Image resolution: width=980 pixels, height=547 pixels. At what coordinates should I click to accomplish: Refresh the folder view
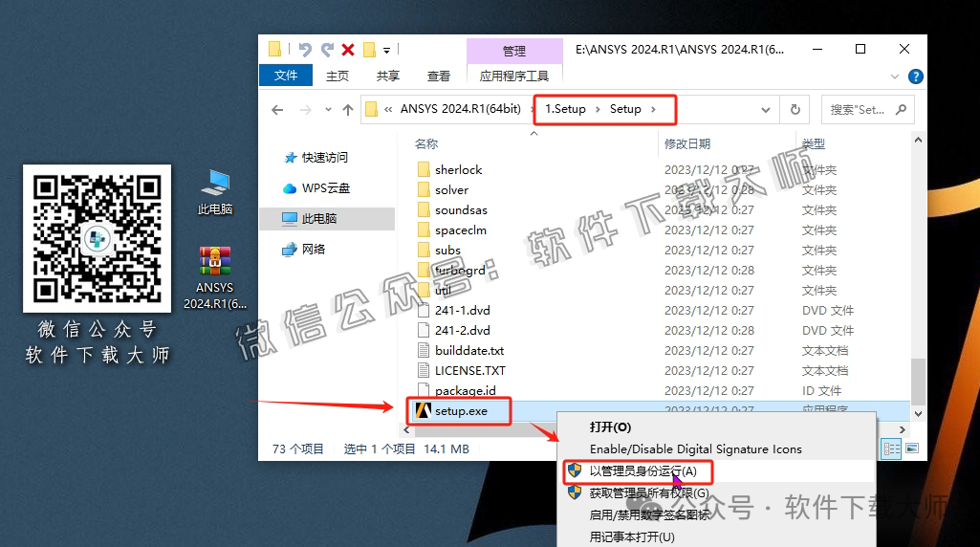tap(795, 110)
